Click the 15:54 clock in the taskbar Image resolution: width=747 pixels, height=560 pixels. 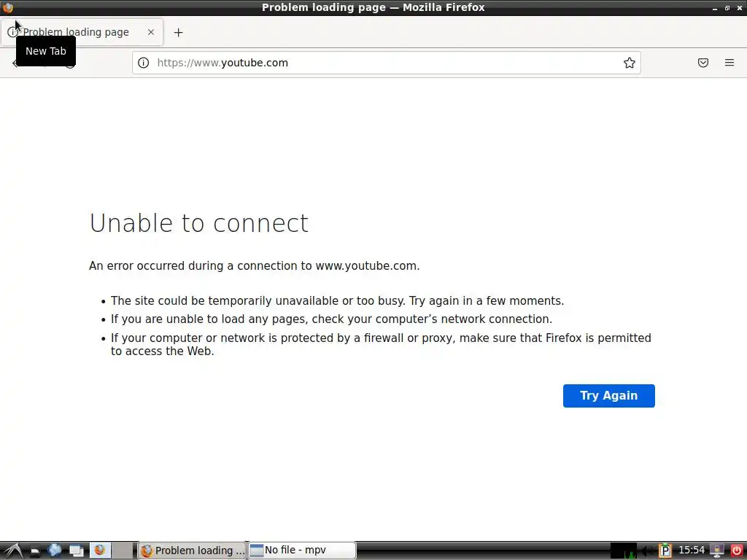point(692,551)
